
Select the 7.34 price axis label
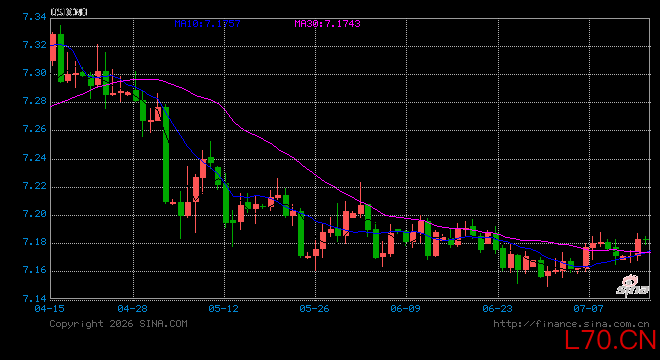coord(35,17)
